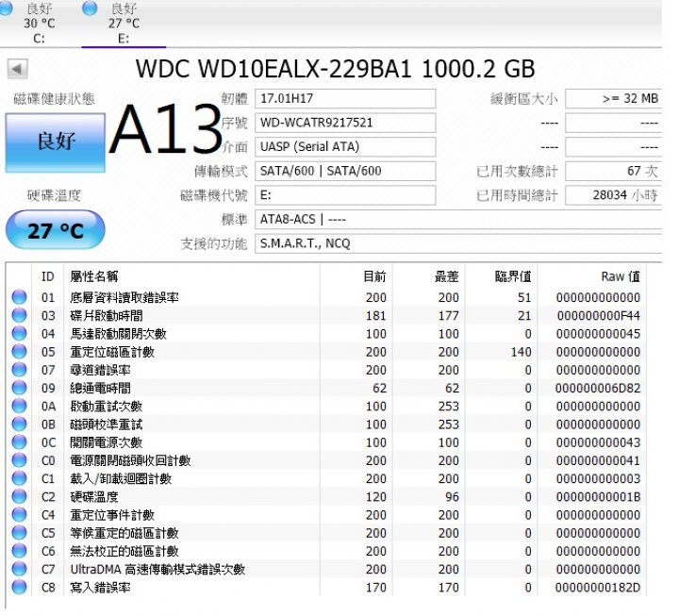Select buffer size field >= 32 MB
This screenshot has width=679, height=616.
[614, 99]
